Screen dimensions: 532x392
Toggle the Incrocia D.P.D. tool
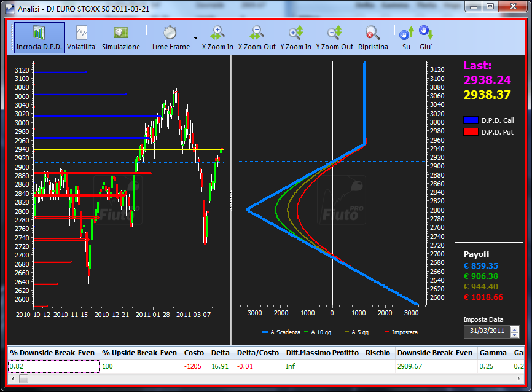pos(39,37)
